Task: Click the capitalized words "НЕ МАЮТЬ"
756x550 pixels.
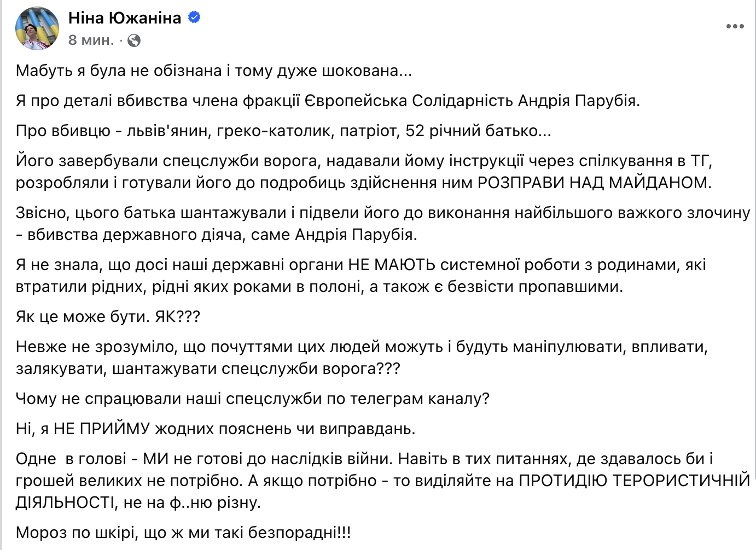Action: click(x=392, y=265)
